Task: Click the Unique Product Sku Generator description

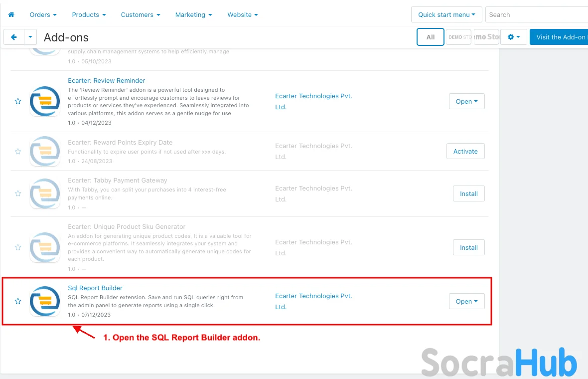Action: tap(160, 247)
